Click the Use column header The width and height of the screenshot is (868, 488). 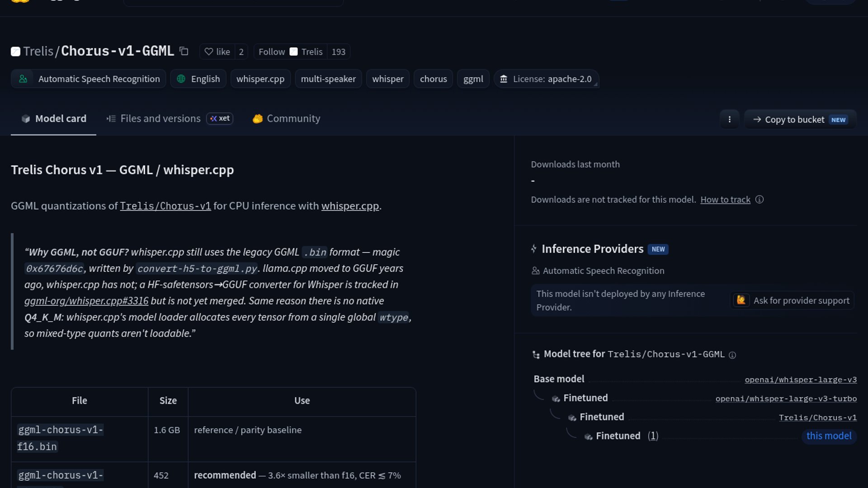click(x=302, y=401)
